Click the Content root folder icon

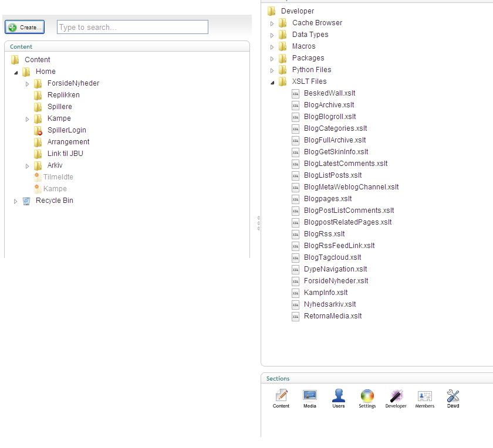(x=15, y=60)
